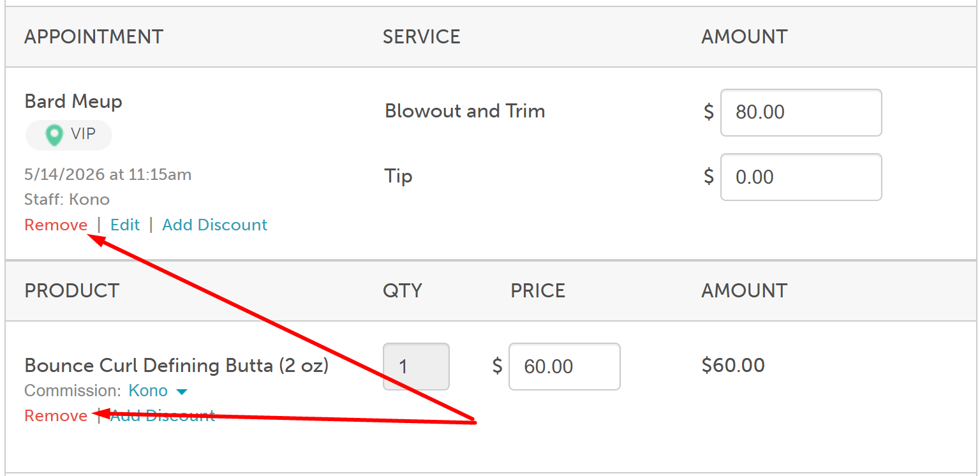Click the appointment date and time text

(x=108, y=175)
